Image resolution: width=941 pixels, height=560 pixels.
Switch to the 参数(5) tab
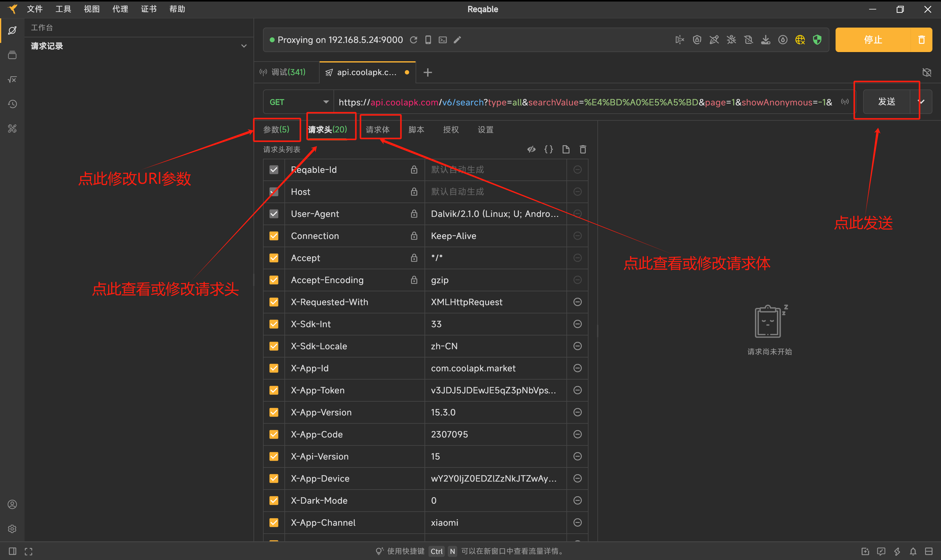(276, 130)
